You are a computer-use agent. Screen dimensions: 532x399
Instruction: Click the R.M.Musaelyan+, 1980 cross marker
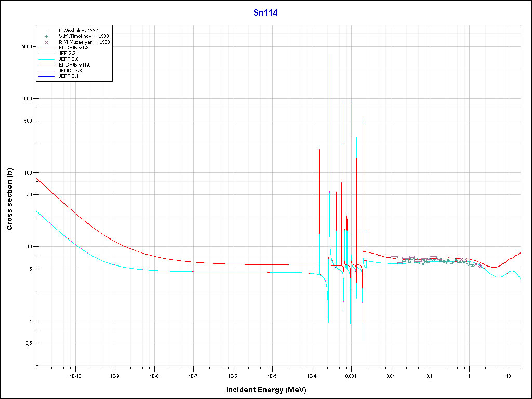tap(46, 42)
